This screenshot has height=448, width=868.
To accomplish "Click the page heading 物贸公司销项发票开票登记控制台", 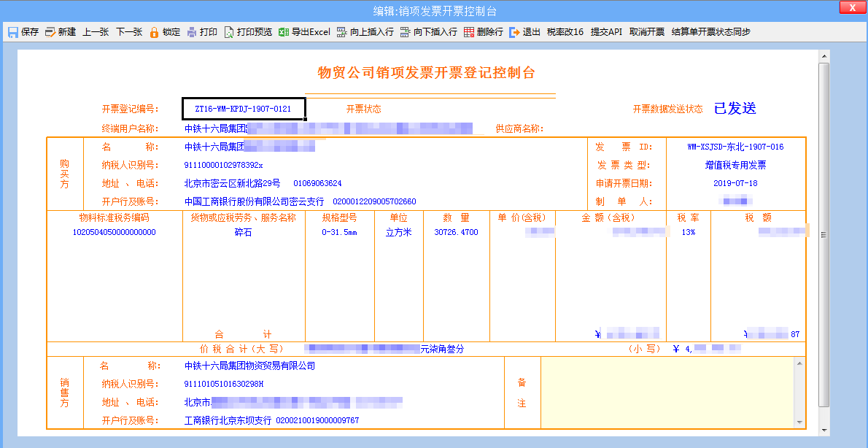I will 426,72.
